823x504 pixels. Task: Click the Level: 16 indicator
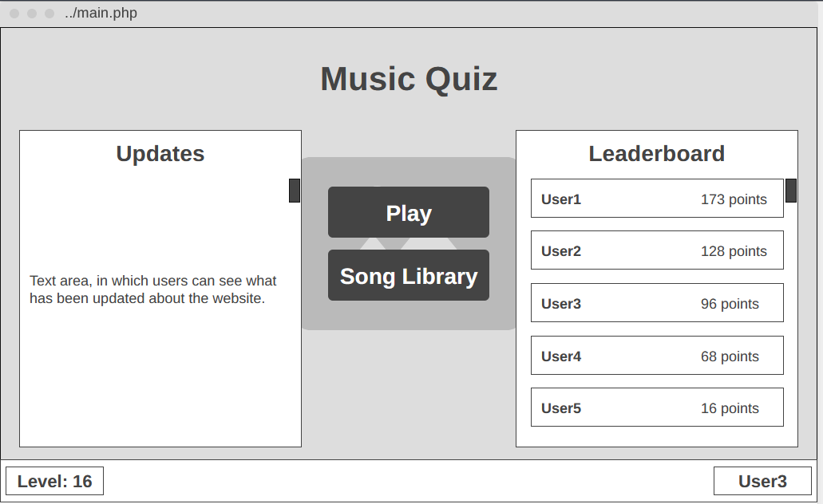(x=55, y=481)
